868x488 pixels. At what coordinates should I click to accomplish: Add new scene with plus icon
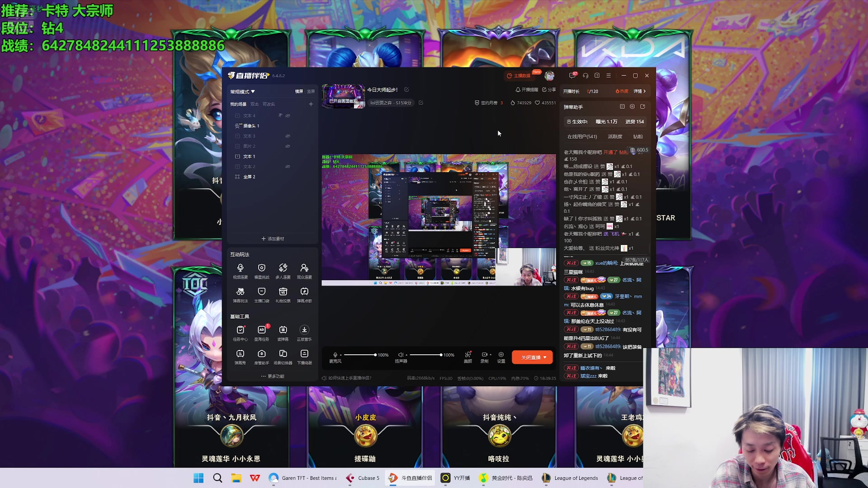(311, 104)
